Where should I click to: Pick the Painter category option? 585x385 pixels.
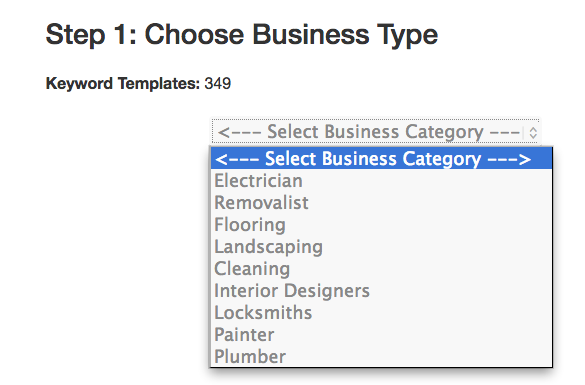pos(381,335)
